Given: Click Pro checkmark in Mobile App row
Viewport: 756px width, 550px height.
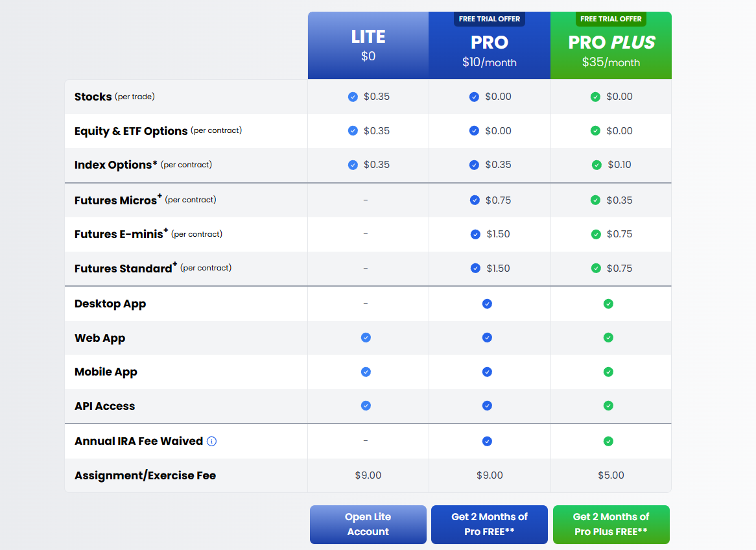Looking at the screenshot, I should 488,372.
